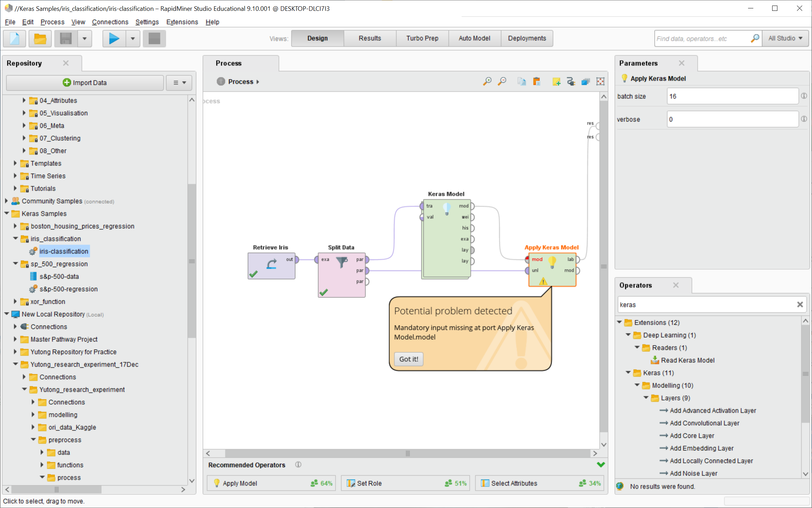Show info for the verbose parameter
Viewport: 812px width, 508px height.
pyautogui.click(x=804, y=119)
